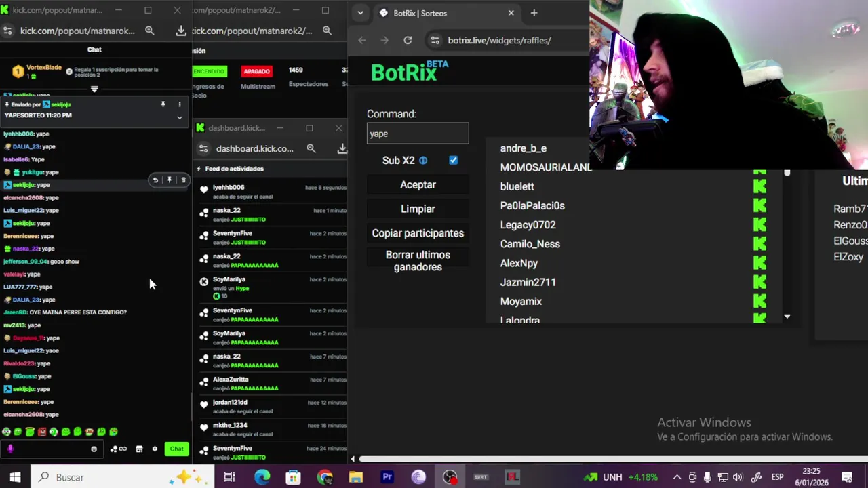868x488 pixels.
Task: Open site info in dashboard.kick window
Action: tap(203, 148)
